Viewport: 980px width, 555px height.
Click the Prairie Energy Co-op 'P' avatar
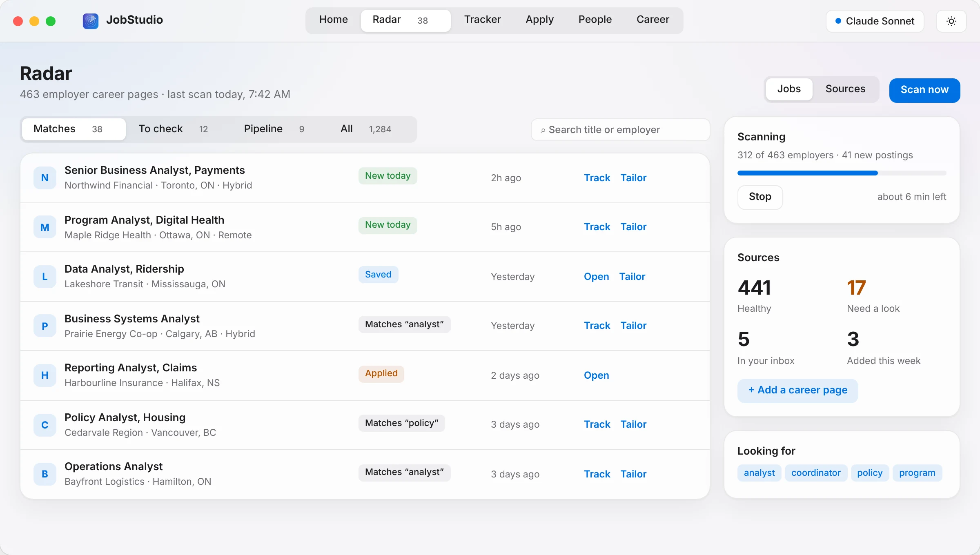45,326
